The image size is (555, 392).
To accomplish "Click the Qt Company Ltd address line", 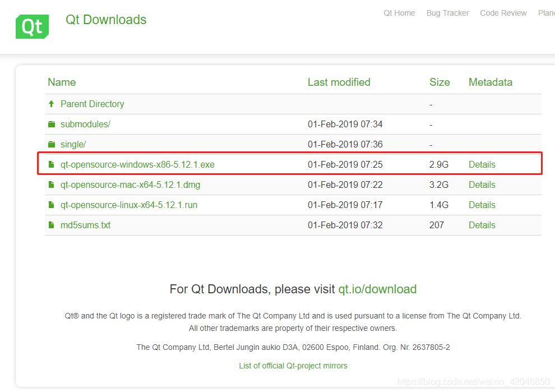I will [293, 347].
